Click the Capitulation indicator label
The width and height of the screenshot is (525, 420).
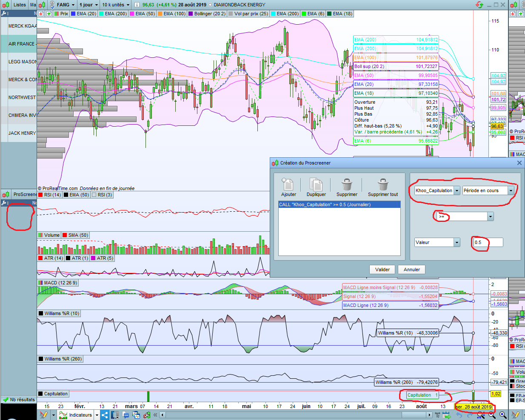click(x=53, y=394)
